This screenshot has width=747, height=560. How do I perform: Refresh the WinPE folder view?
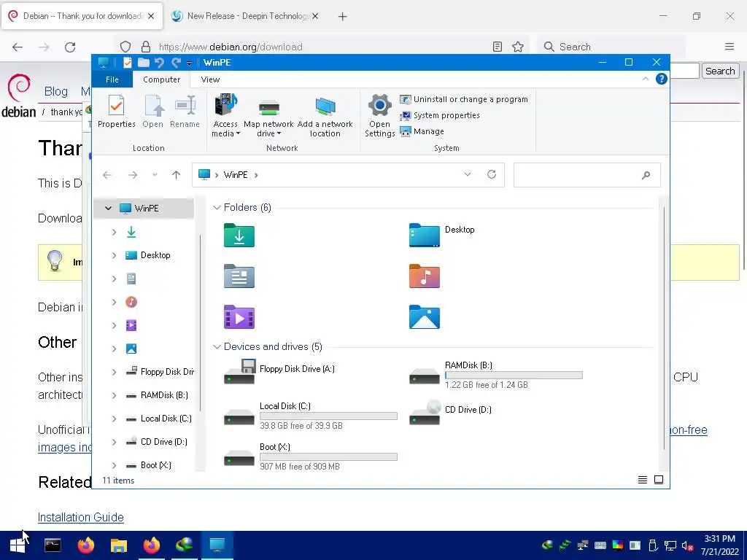pyautogui.click(x=492, y=174)
